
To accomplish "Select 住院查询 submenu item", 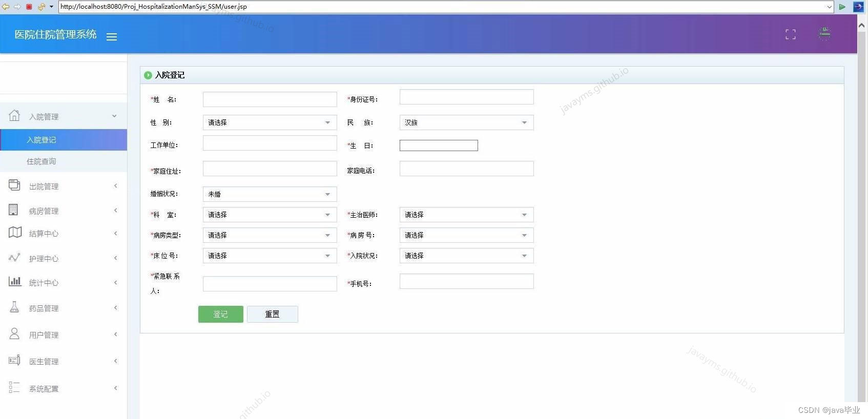I will (x=64, y=161).
